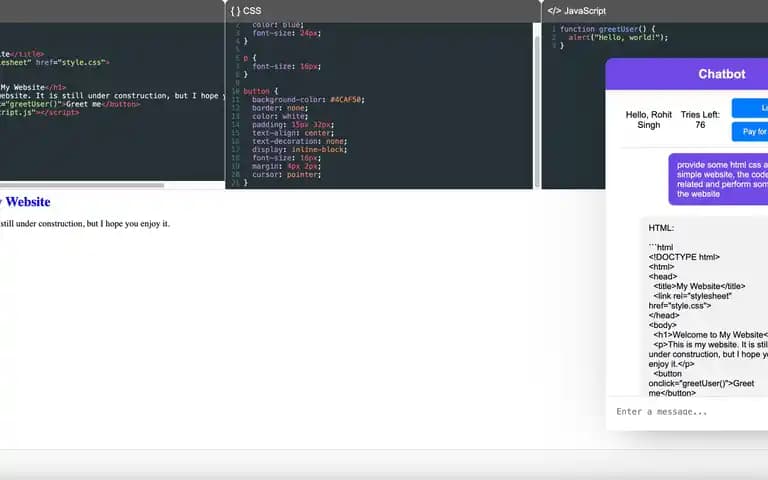The image size is (768, 480).
Task: Click the border: none line in CSS
Action: pos(280,108)
